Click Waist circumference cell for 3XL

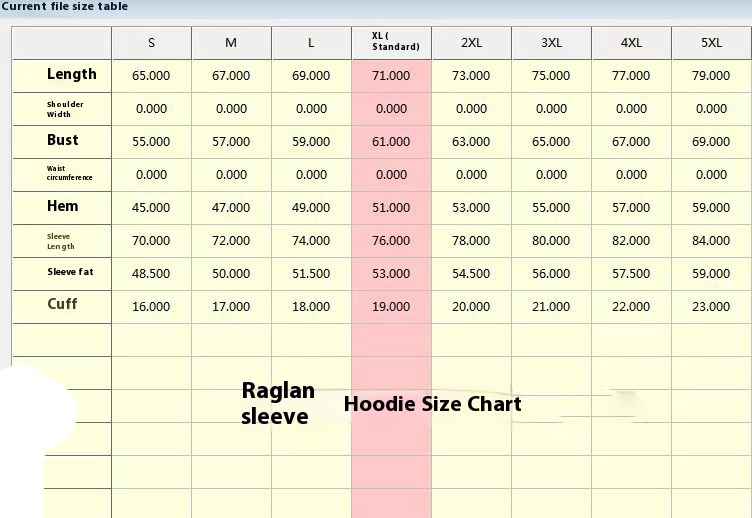[551, 175]
